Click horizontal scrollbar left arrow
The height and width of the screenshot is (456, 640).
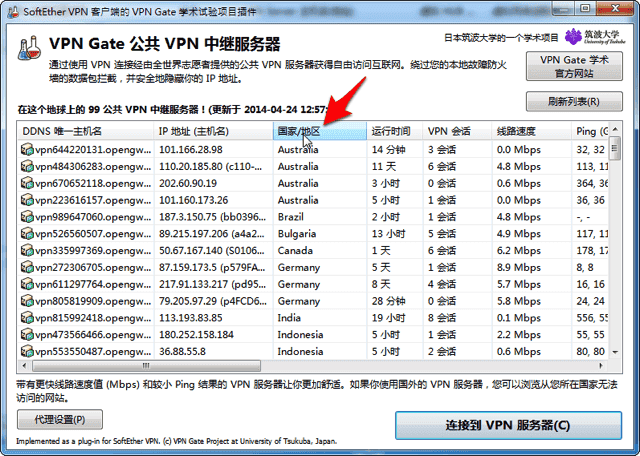tap(24, 366)
